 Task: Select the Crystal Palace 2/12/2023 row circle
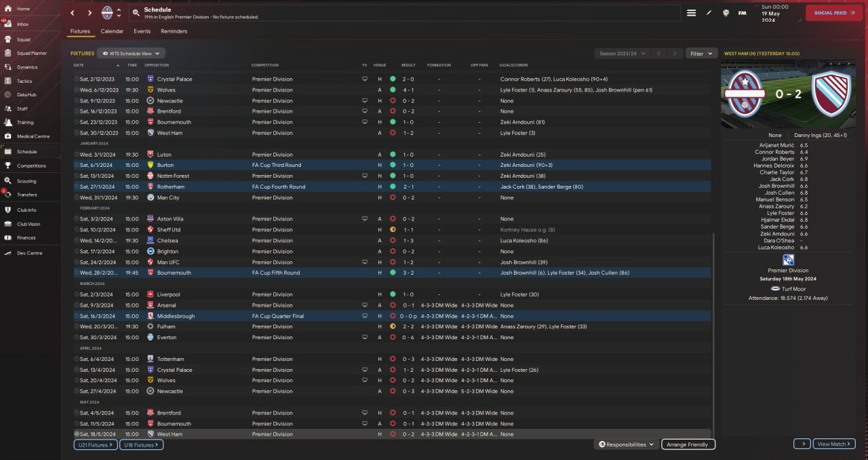click(x=77, y=79)
